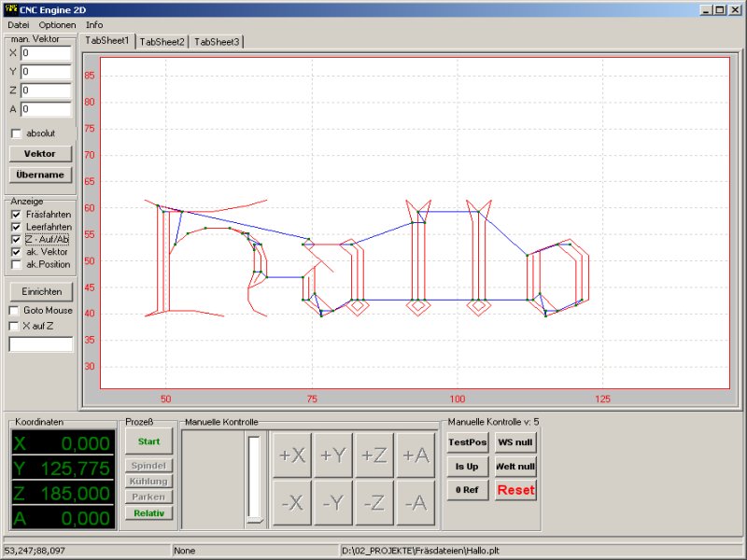Image resolution: width=747 pixels, height=560 pixels.
Task: Open the Optionen menu
Action: tap(57, 24)
